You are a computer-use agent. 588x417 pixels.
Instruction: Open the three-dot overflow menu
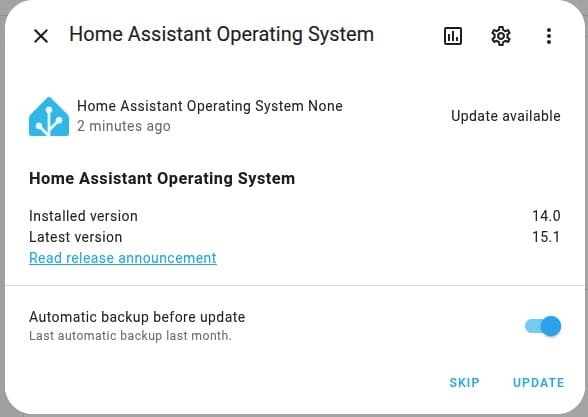coord(549,36)
